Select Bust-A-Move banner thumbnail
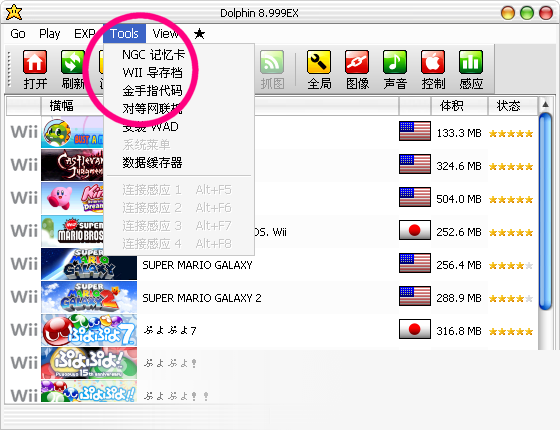The image size is (560, 430). (x=72, y=132)
